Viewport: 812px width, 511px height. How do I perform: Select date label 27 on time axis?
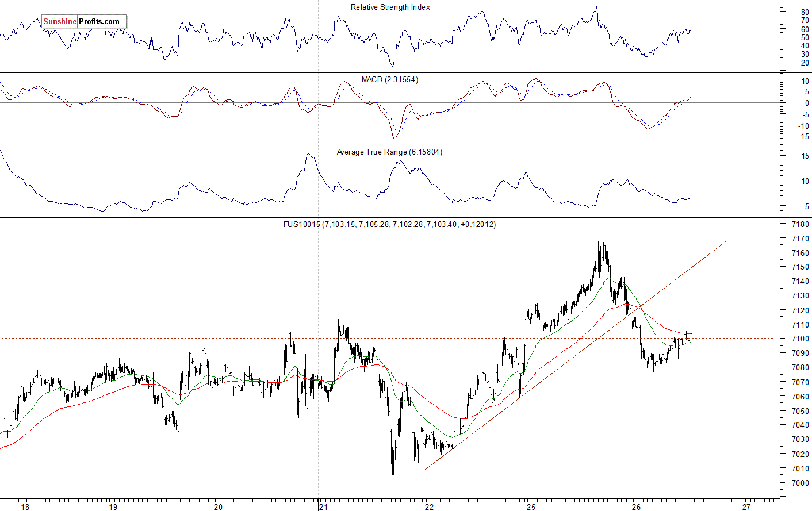(x=746, y=507)
